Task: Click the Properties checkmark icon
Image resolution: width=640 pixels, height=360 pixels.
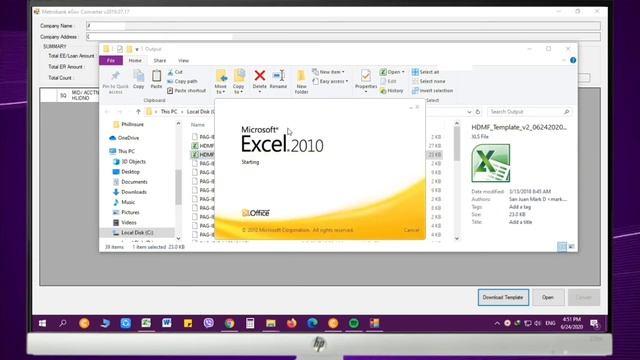Action: coord(366,76)
